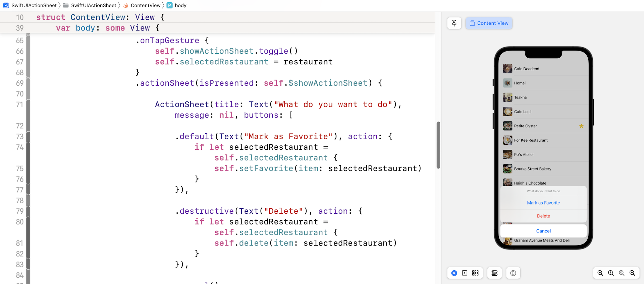
Task: Open the body symbol breadcrumb dropdown
Action: tap(180, 5)
